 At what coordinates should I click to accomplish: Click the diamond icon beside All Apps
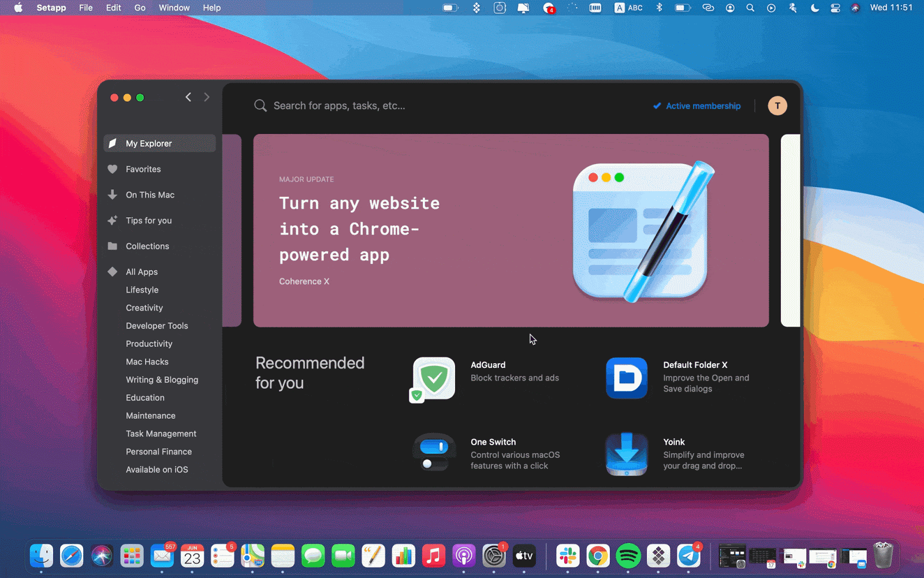pyautogui.click(x=113, y=271)
